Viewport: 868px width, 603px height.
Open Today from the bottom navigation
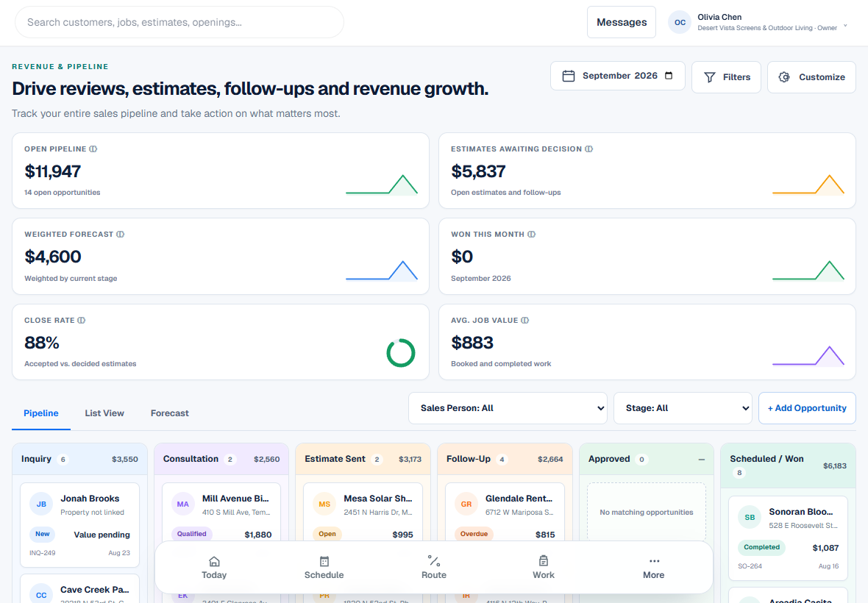click(214, 568)
